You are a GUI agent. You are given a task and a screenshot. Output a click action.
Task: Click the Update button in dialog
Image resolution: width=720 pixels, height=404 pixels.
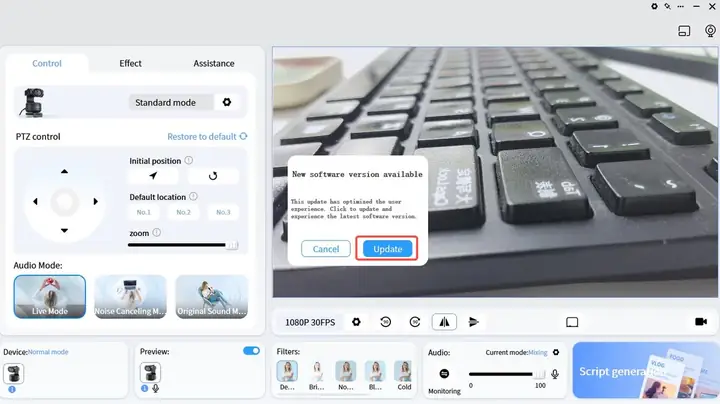tap(387, 249)
